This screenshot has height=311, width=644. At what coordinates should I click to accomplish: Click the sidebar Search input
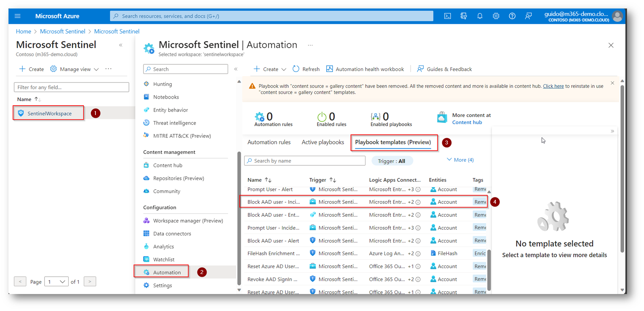pos(186,69)
